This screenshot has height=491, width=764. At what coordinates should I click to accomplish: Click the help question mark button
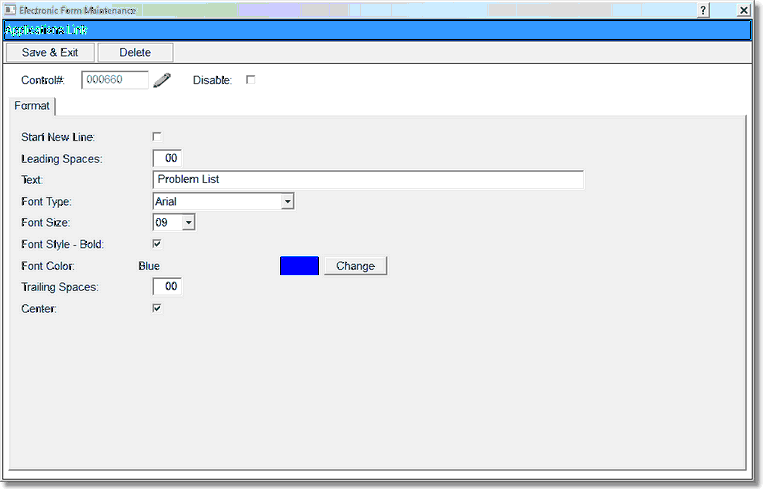pos(703,10)
